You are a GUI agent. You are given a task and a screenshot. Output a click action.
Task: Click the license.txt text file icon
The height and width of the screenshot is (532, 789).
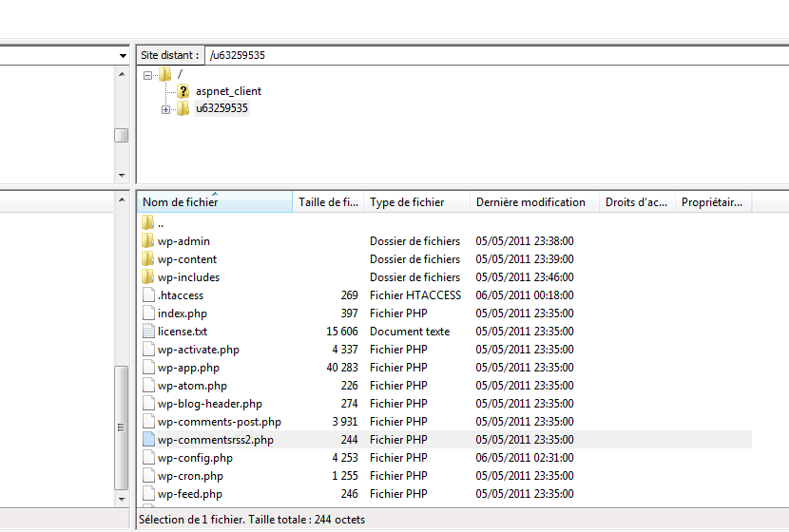click(x=147, y=332)
